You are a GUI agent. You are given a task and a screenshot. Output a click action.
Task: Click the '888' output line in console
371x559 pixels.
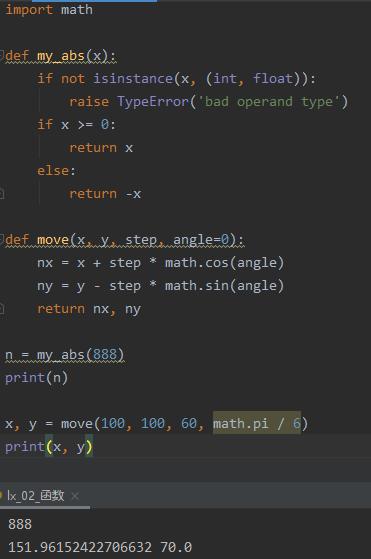pyautogui.click(x=20, y=524)
